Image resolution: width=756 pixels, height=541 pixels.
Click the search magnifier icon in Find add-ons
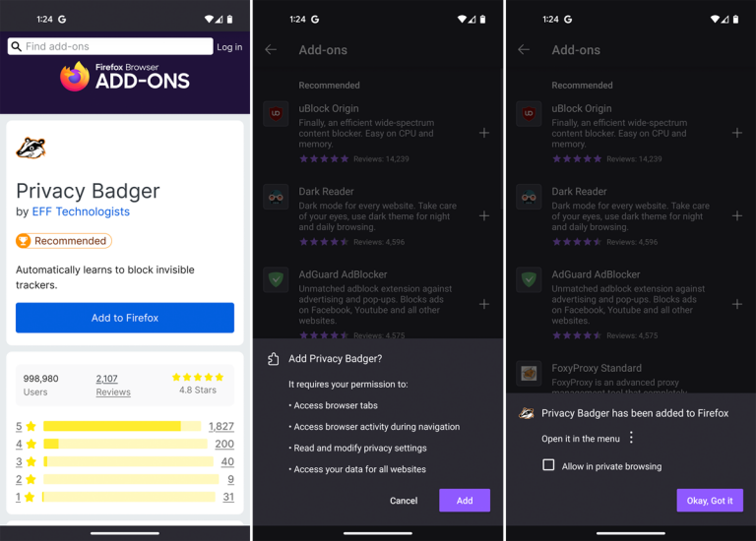[17, 46]
